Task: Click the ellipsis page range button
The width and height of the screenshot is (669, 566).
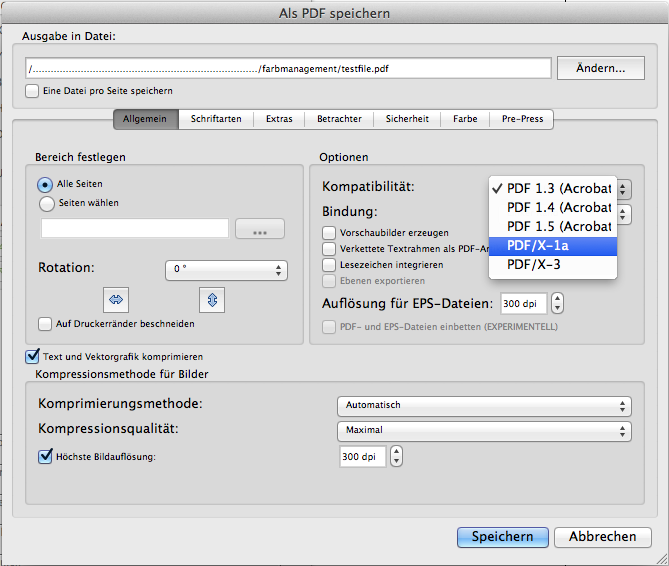Action: click(x=260, y=229)
